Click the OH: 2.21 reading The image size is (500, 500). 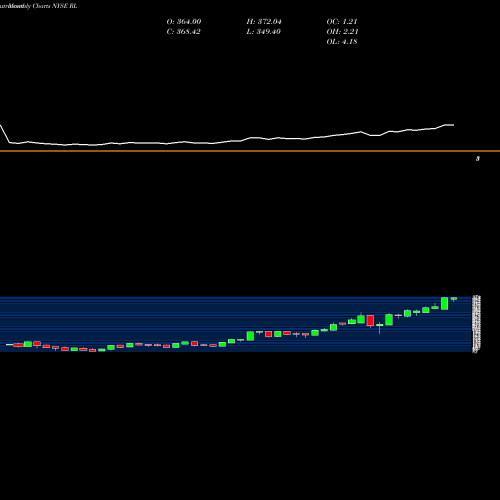tap(342, 32)
